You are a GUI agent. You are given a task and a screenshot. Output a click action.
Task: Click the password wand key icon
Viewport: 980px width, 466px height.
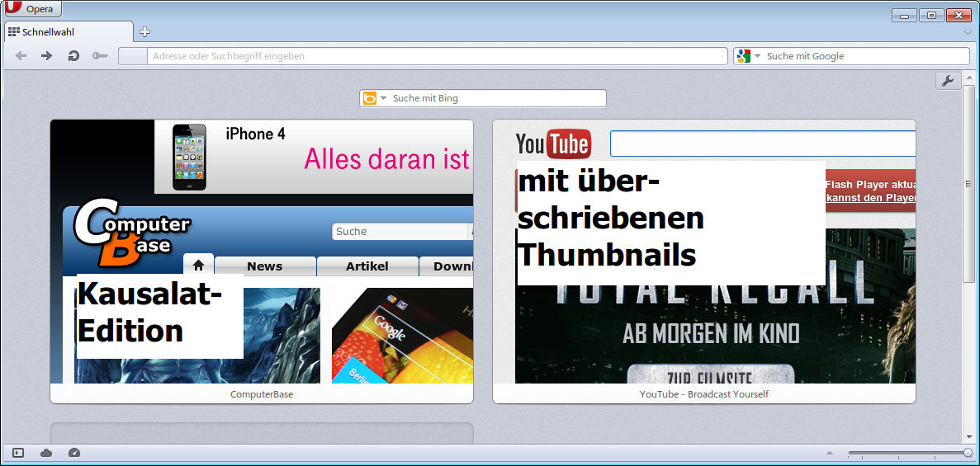tap(100, 55)
